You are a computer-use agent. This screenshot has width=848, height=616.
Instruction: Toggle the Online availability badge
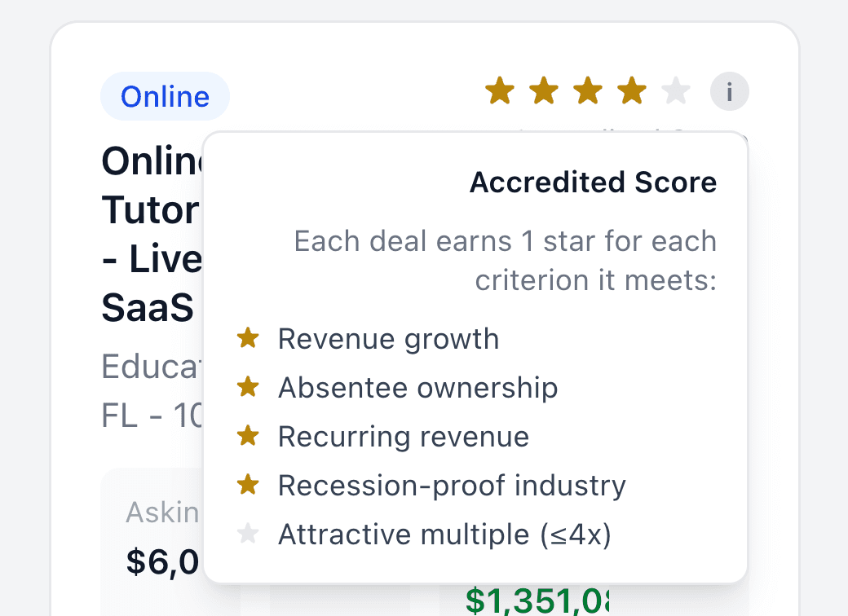(x=165, y=96)
